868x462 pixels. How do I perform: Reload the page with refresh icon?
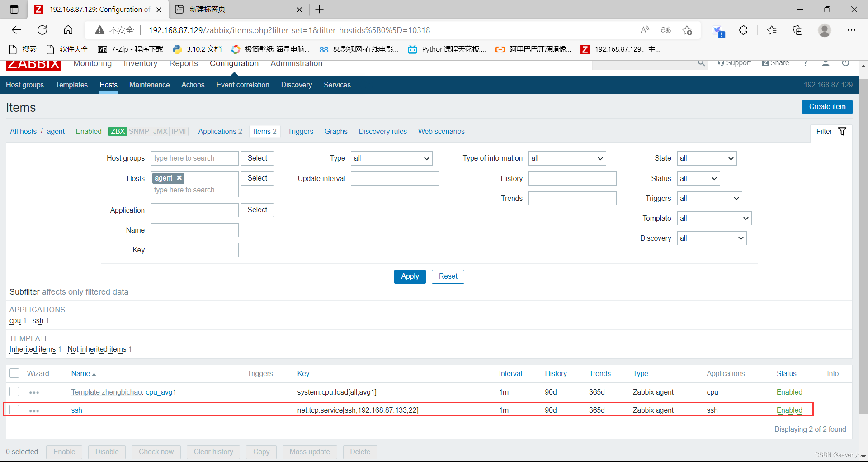pyautogui.click(x=42, y=30)
